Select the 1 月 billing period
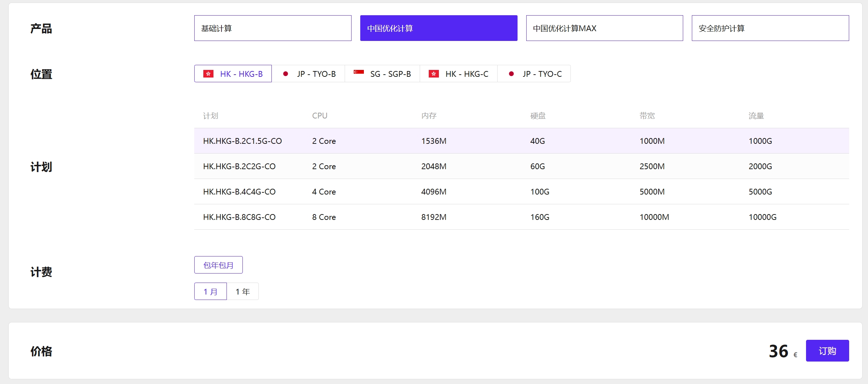This screenshot has width=868, height=384. coord(210,292)
